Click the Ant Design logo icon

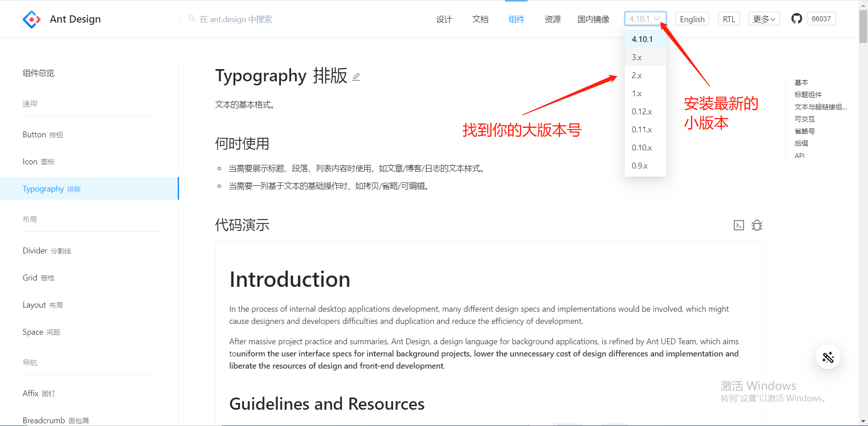click(x=32, y=19)
